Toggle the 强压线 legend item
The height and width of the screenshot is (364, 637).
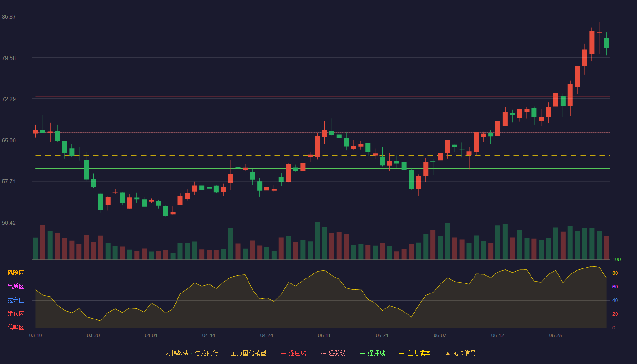click(293, 353)
